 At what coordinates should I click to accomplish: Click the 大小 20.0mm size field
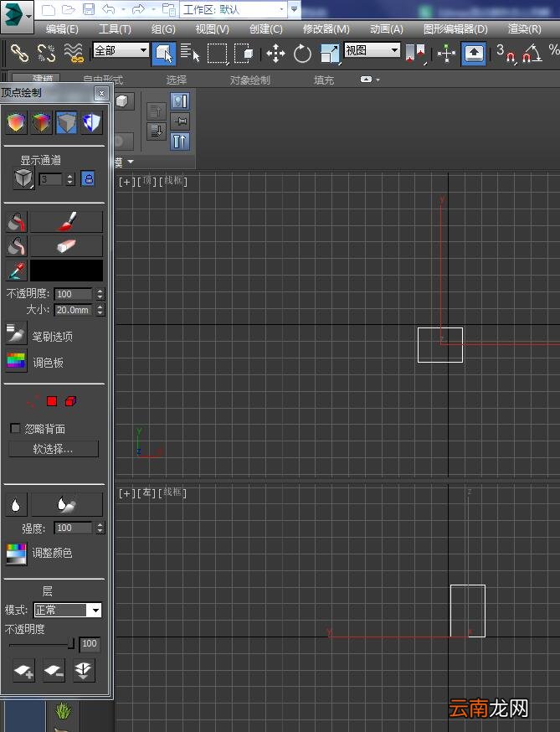pyautogui.click(x=74, y=310)
